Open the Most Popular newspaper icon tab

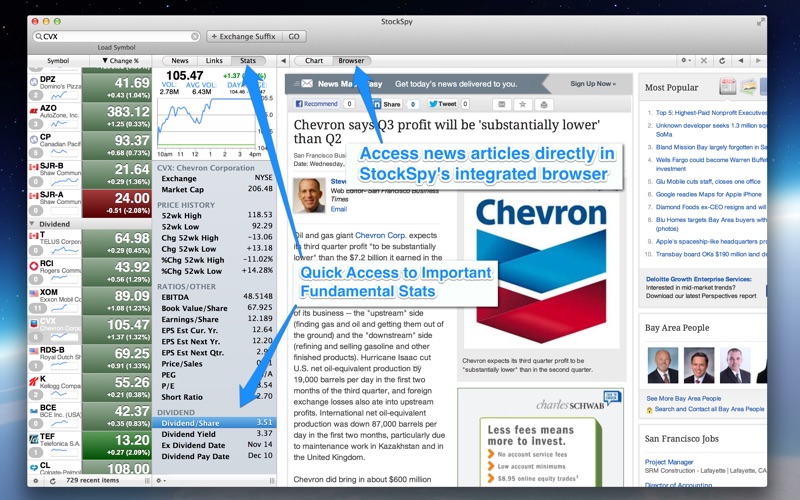click(x=728, y=87)
